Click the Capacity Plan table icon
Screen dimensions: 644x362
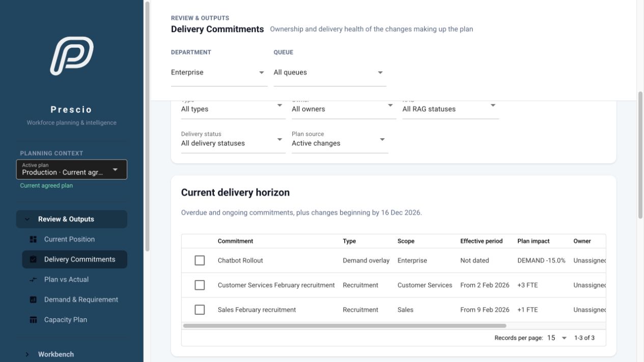point(34,320)
